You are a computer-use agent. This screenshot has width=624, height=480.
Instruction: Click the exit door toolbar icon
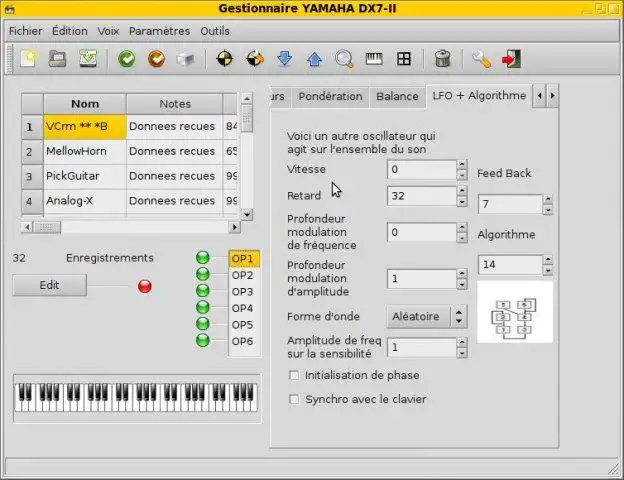point(511,59)
